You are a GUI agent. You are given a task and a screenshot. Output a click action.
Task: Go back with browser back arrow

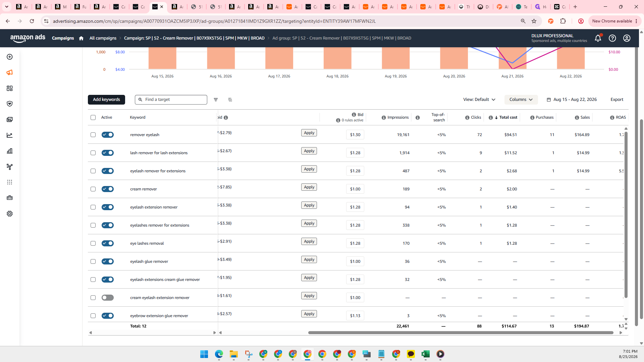coord(8,21)
